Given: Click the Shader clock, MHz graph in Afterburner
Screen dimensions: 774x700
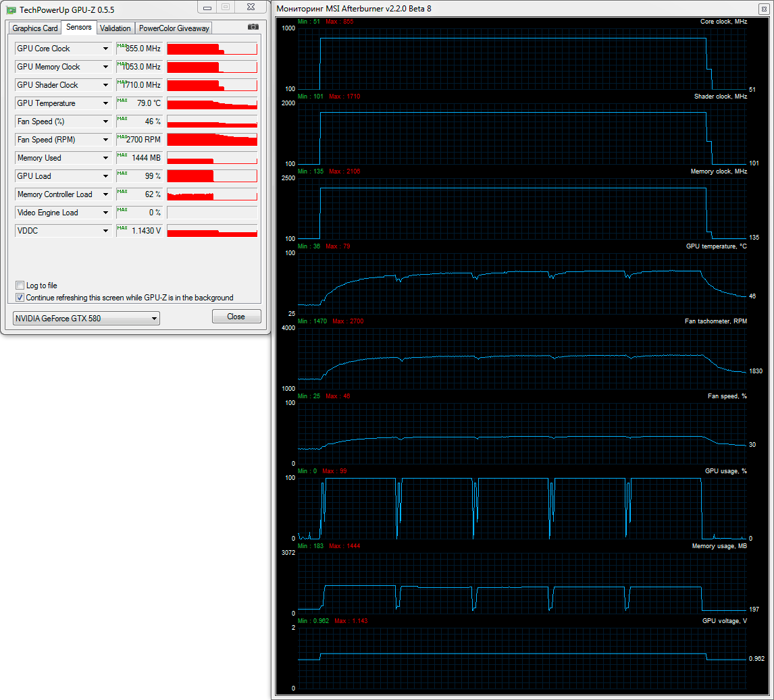Looking at the screenshot, I should (x=522, y=134).
